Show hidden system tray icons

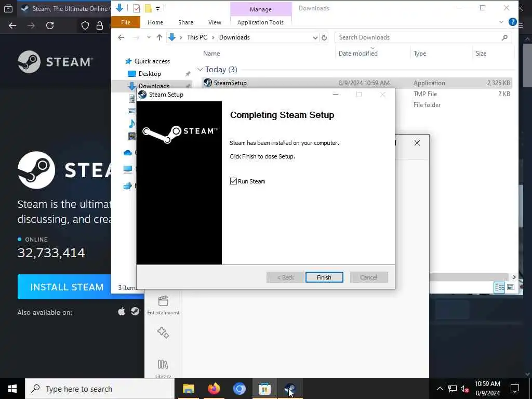(x=440, y=389)
